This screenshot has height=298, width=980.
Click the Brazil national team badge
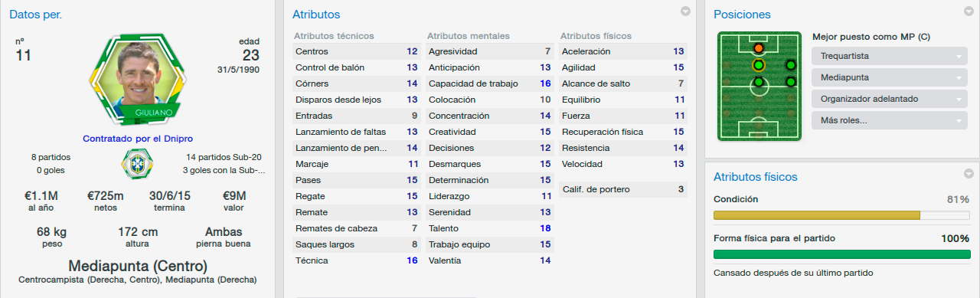tap(137, 164)
